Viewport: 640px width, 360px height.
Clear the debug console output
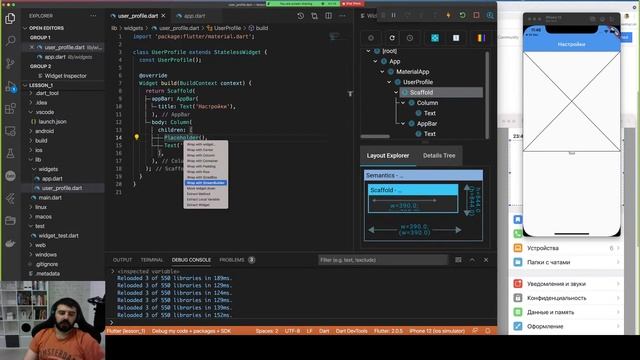458,260
